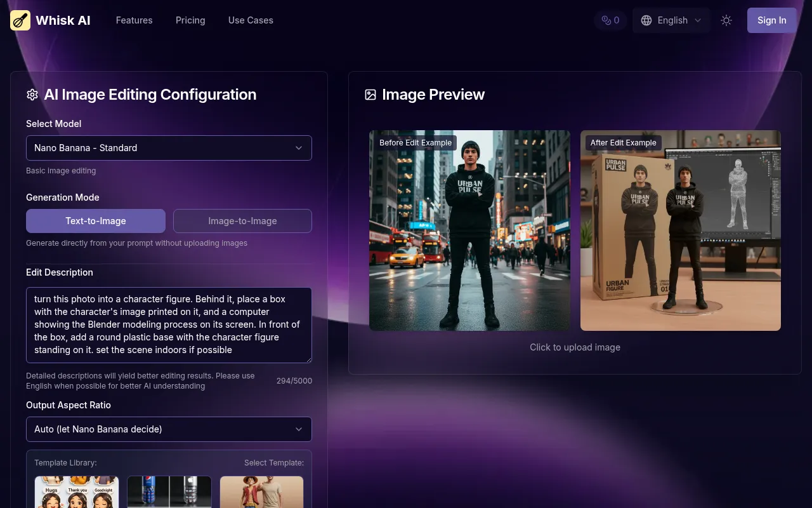
Task: Choose the straw hat character template
Action: click(261, 492)
